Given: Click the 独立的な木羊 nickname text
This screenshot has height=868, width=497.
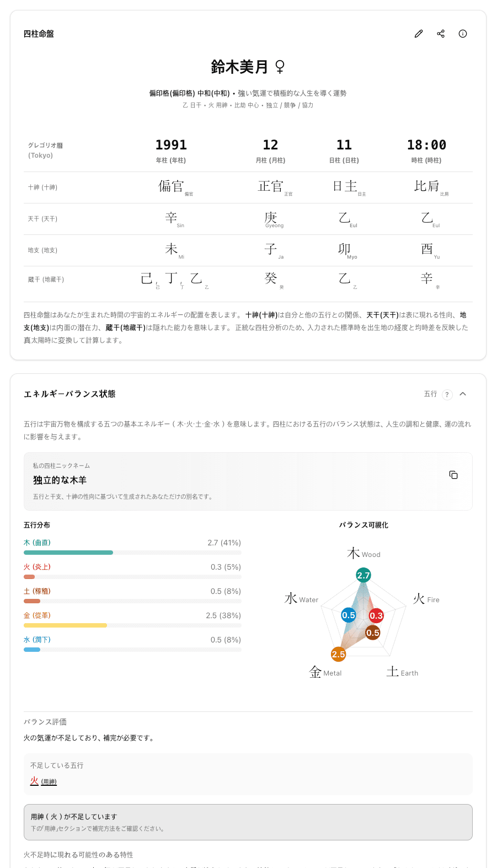Looking at the screenshot, I should pyautogui.click(x=60, y=480).
